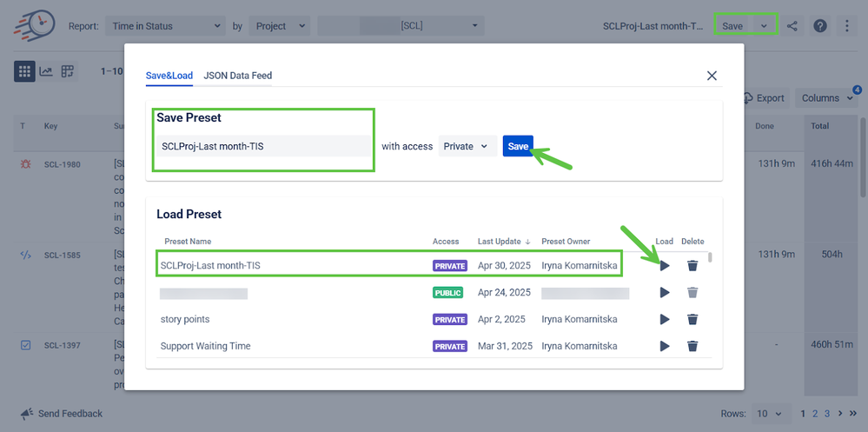Click the 460h 51m total cell

(x=832, y=345)
